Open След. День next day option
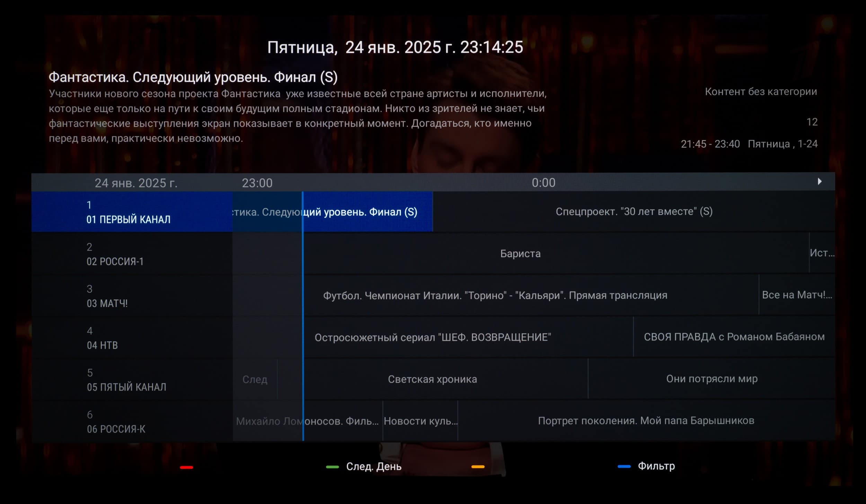The image size is (866, 504). (373, 467)
